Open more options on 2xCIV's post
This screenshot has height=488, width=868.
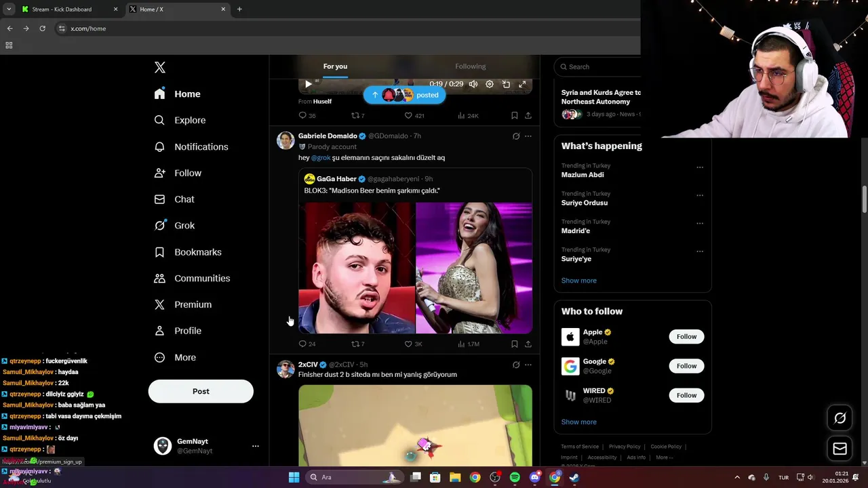[528, 365]
